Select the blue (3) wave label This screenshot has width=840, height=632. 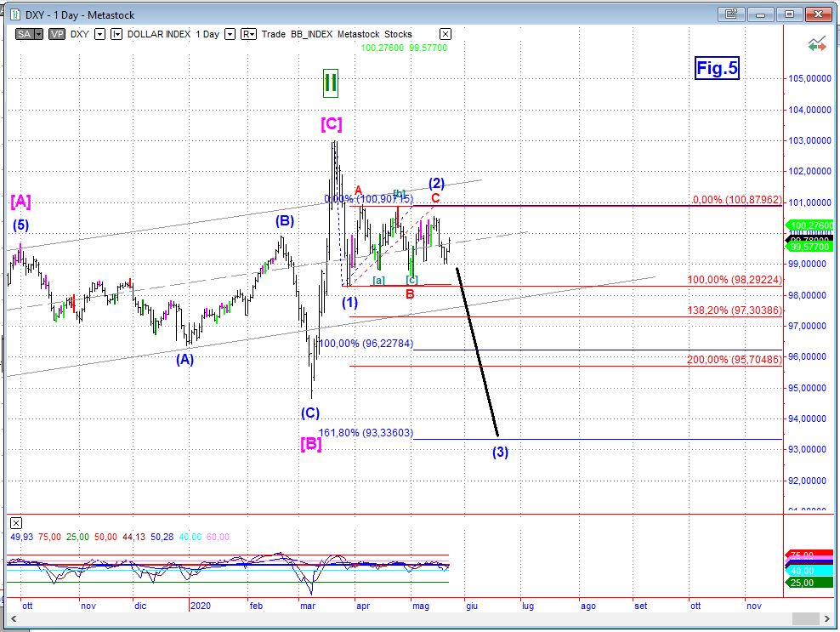[x=500, y=453]
